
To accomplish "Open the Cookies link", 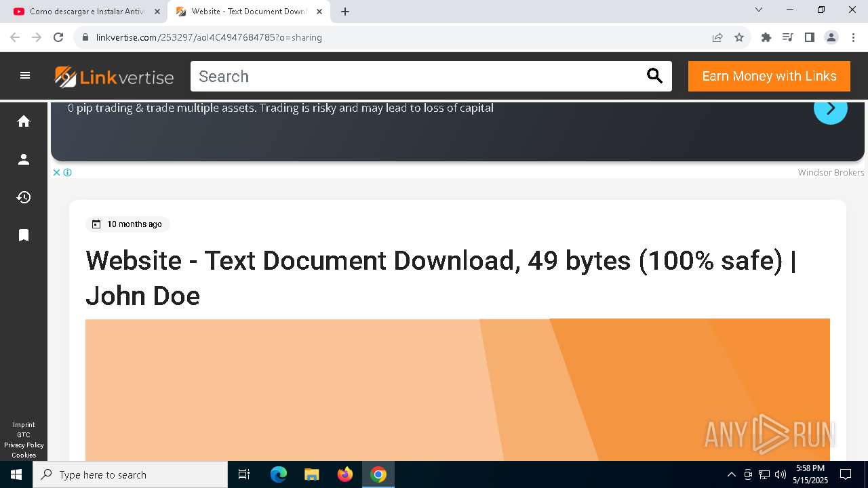I will (x=24, y=455).
